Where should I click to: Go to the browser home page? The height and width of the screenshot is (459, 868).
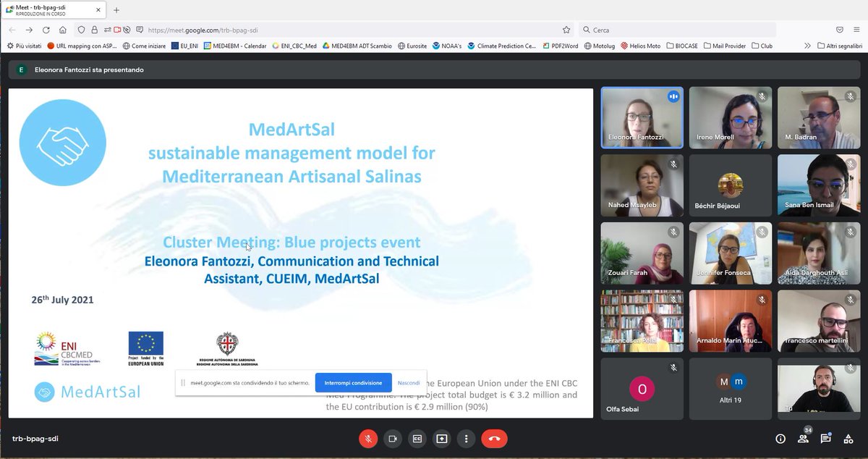63,30
